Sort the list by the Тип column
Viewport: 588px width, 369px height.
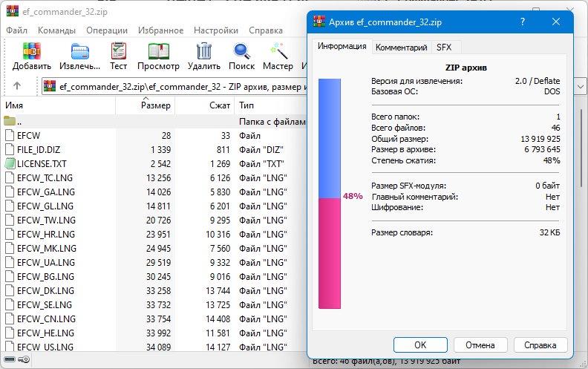click(x=271, y=105)
